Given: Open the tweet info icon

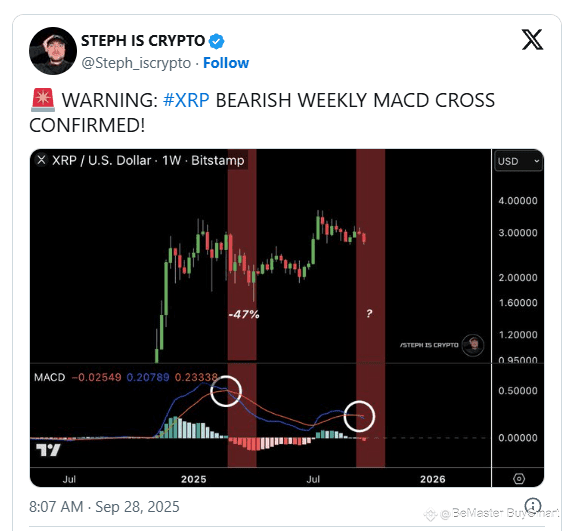Looking at the screenshot, I should 533,506.
